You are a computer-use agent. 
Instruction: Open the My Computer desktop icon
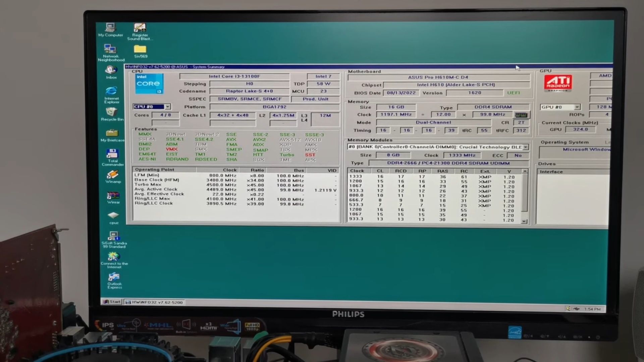[110, 29]
